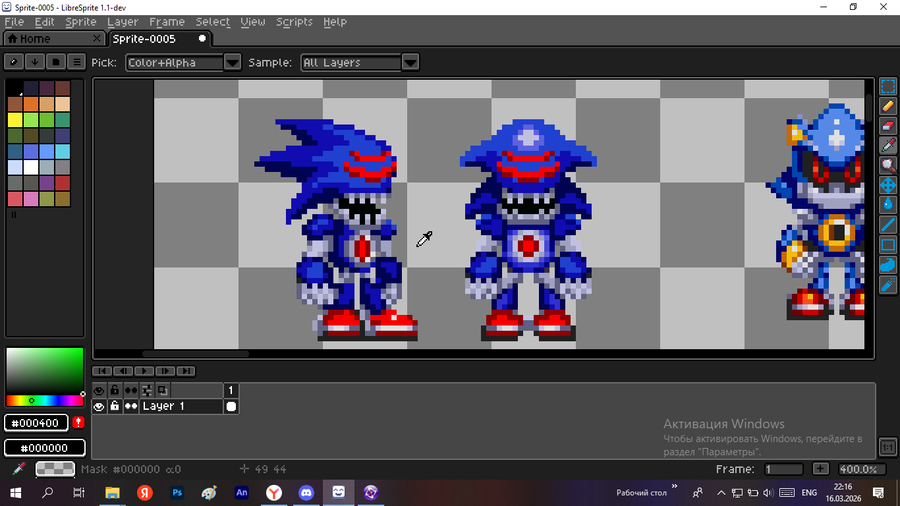Open the Frame menu
The image size is (900, 506).
[167, 22]
